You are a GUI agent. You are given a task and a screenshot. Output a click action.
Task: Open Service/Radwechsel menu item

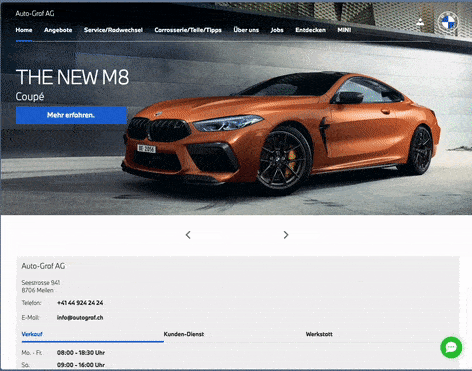click(113, 30)
